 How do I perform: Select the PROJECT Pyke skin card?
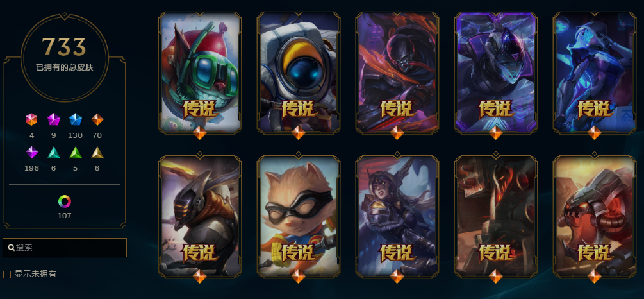[x=397, y=73]
